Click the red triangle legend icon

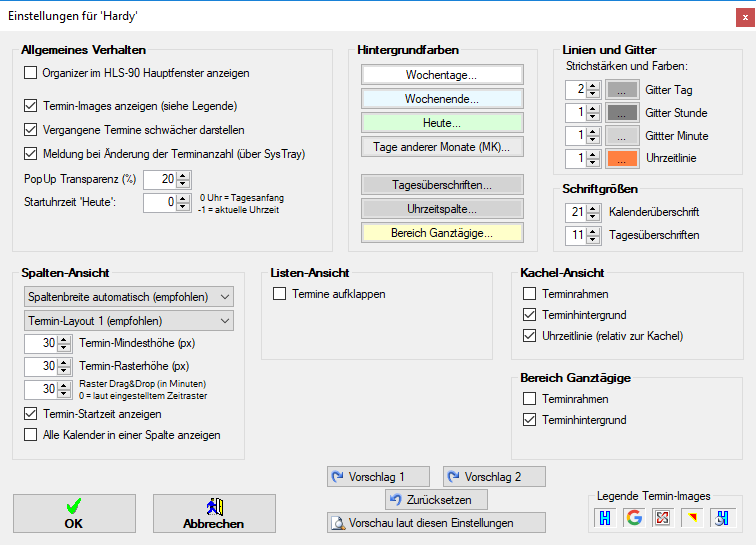[690, 517]
